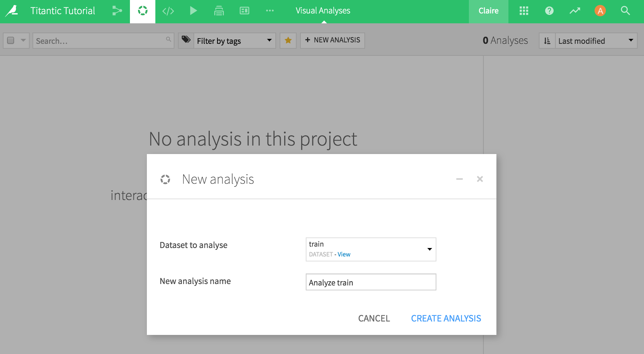
Task: Toggle the favorites star filter
Action: click(x=288, y=41)
